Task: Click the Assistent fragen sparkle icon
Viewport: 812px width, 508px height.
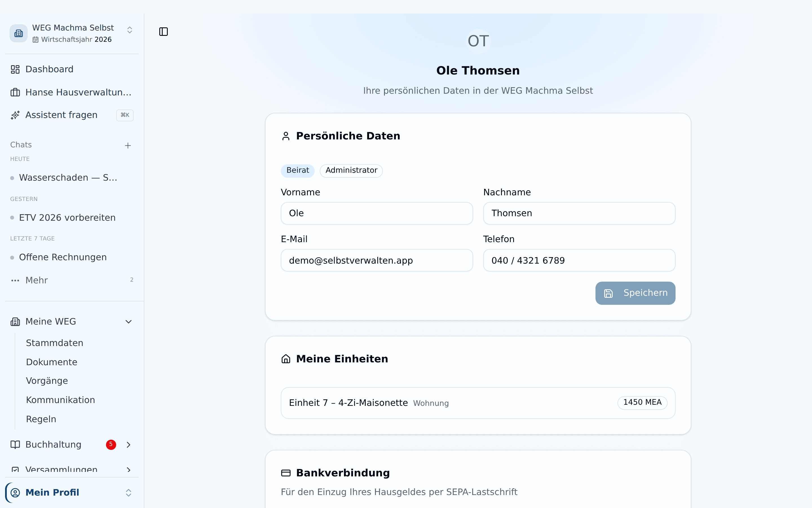Action: tap(15, 115)
